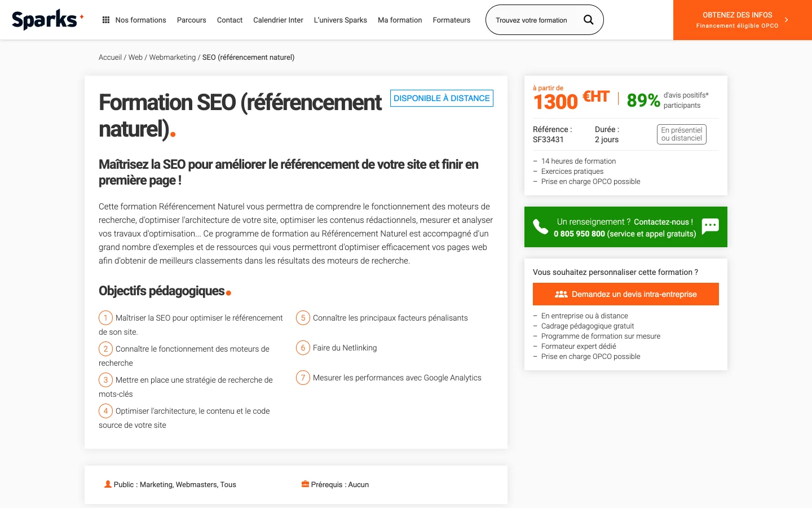Click 'Vous souhaitez personnaliser cette formation ?' text
The image size is (812, 508).
click(x=615, y=272)
